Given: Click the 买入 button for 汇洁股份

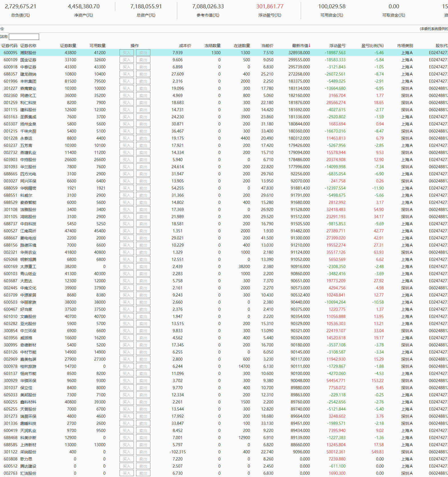Looking at the screenshot, I should coord(127,473).
